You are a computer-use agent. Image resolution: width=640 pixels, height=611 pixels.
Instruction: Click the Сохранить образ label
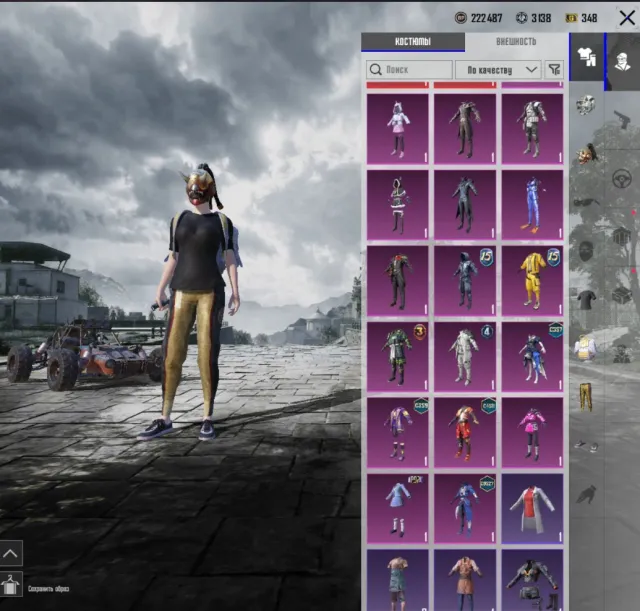pos(49,589)
